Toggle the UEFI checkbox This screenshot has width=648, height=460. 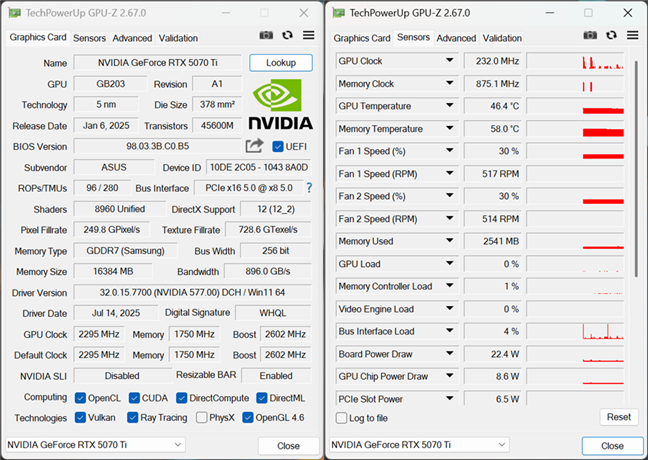(278, 146)
